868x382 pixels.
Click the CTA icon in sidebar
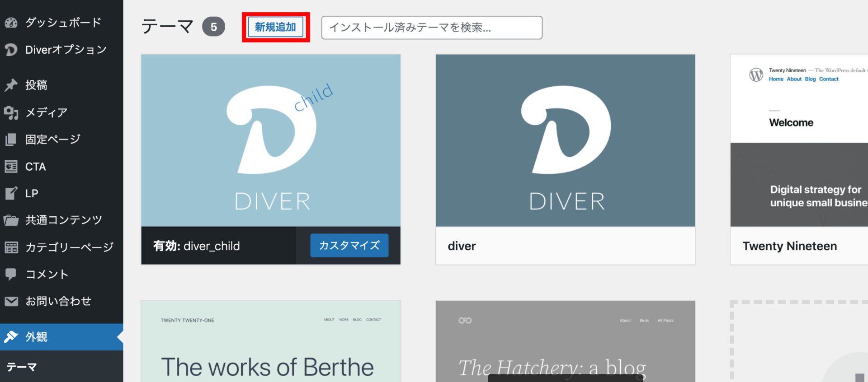pos(11,167)
